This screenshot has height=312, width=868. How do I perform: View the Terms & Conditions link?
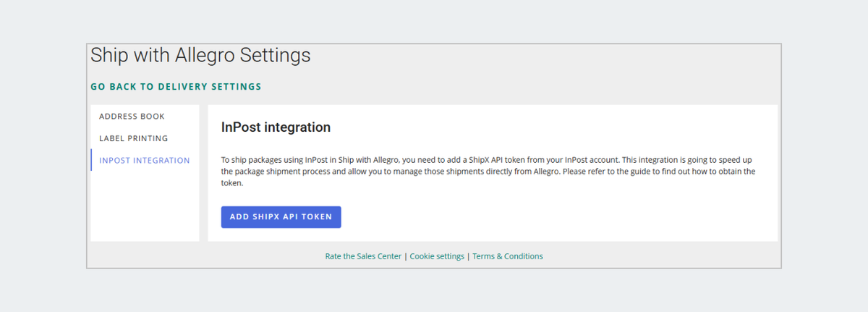click(508, 256)
